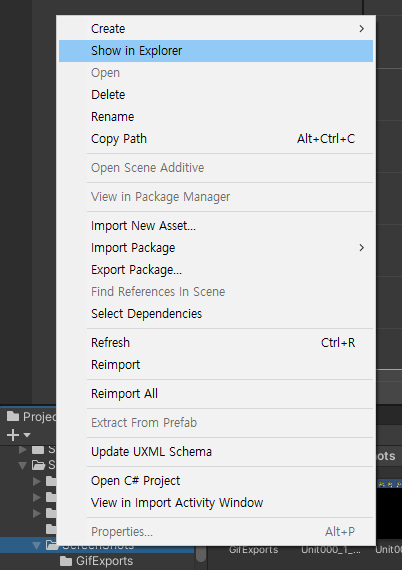Choose Rename in context menu
Screen dimensions: 402x570
coord(216,117)
